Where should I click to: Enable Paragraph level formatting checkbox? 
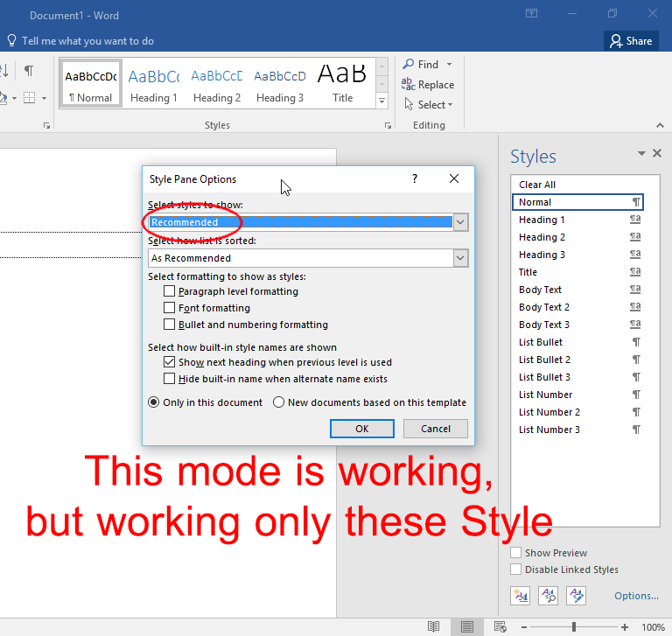coord(169,291)
